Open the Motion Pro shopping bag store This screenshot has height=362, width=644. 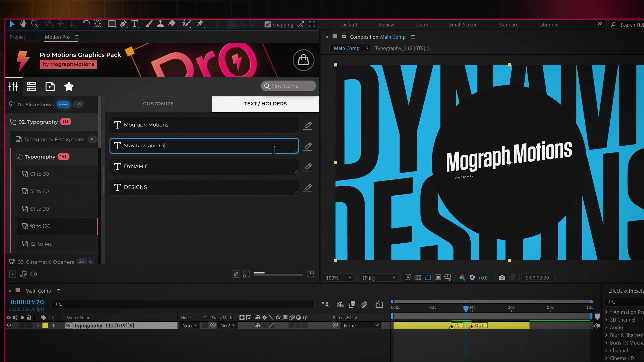(303, 60)
